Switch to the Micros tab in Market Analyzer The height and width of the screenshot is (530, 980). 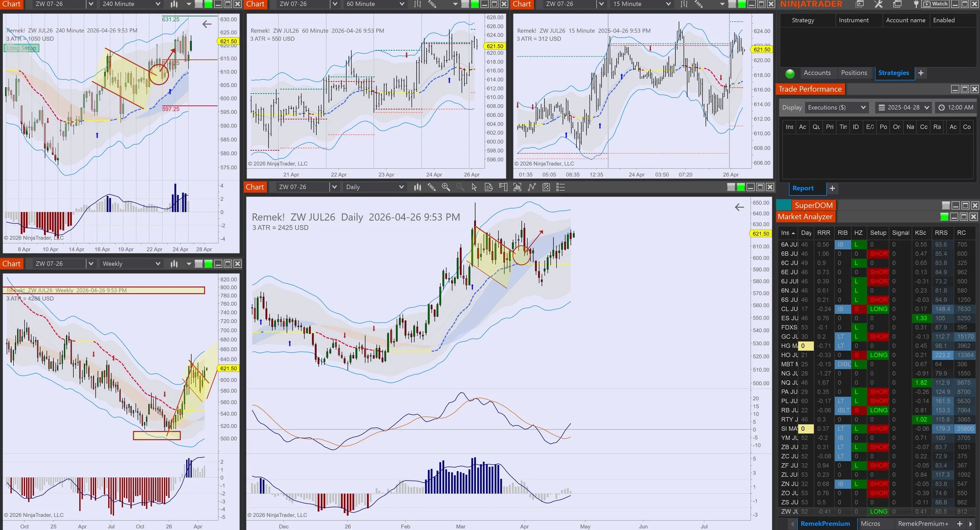tap(870, 524)
